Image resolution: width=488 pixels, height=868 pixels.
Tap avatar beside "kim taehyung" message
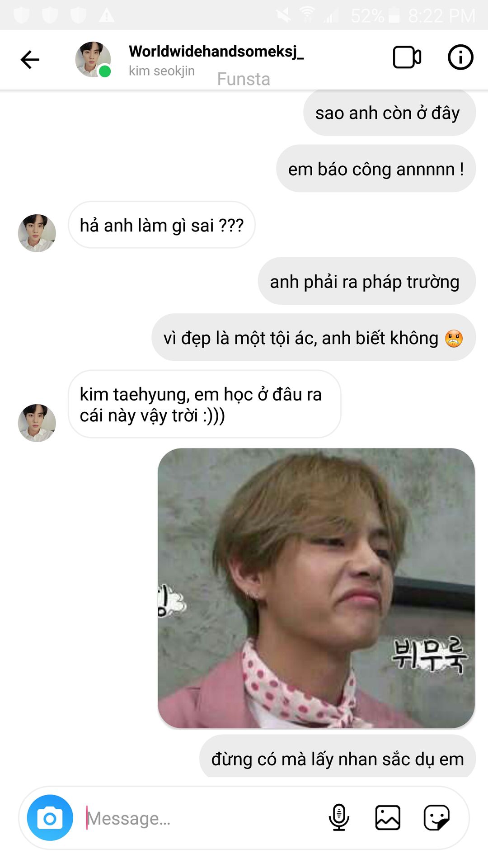click(x=37, y=423)
